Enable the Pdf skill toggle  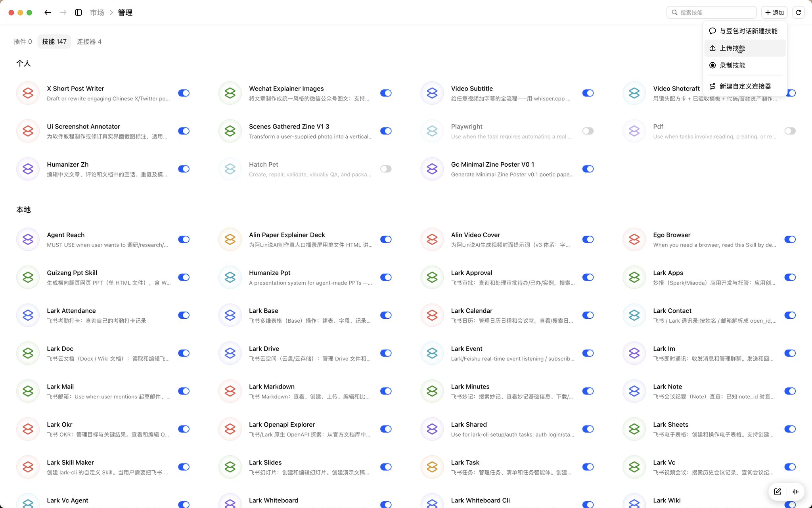(x=790, y=131)
